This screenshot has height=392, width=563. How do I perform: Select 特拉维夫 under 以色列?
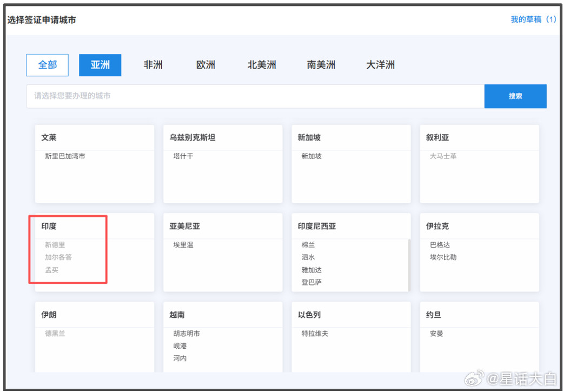(315, 334)
